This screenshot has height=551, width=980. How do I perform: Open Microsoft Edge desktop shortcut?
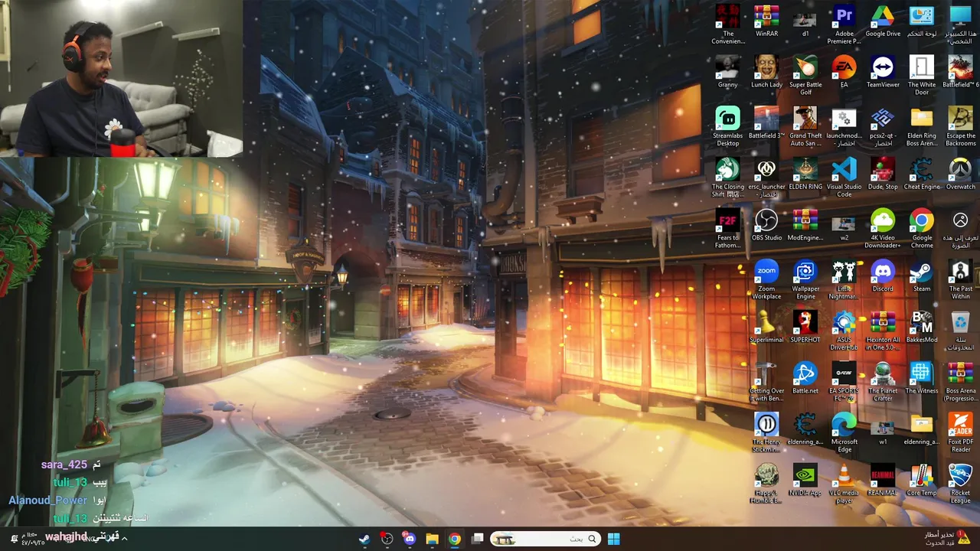[844, 432]
